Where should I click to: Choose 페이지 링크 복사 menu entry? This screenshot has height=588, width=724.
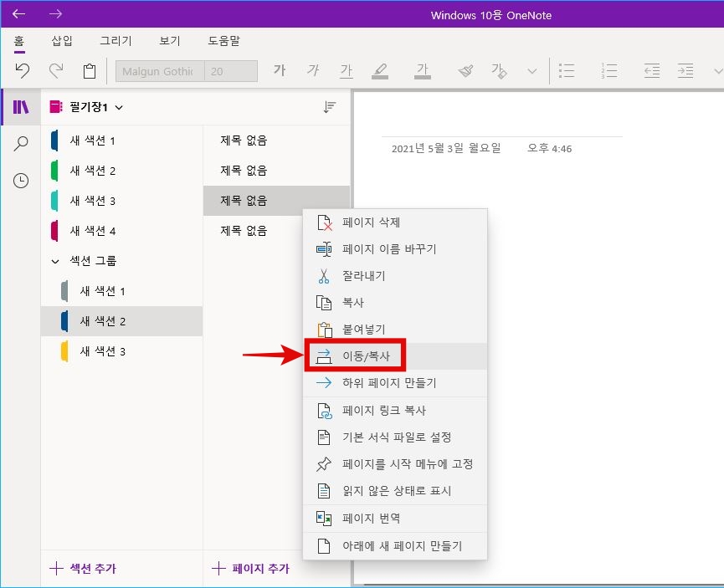click(395, 411)
